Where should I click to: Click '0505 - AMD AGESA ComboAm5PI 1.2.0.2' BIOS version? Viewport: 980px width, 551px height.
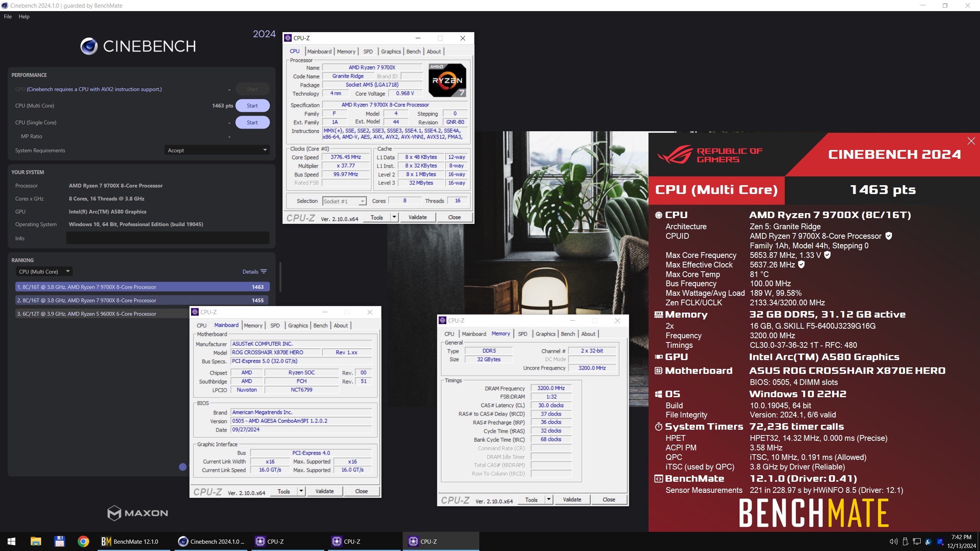(x=301, y=421)
